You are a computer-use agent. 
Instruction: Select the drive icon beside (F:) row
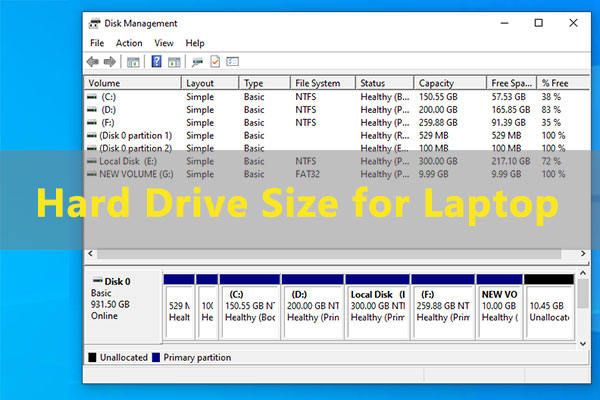click(x=92, y=122)
